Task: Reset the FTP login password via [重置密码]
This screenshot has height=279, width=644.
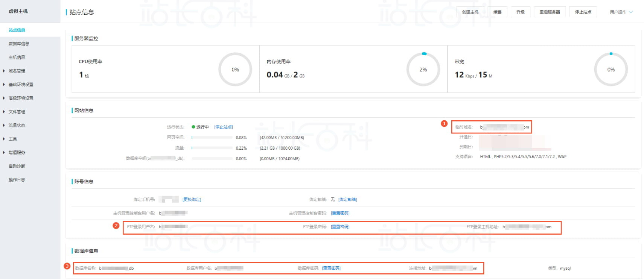Action: point(340,227)
